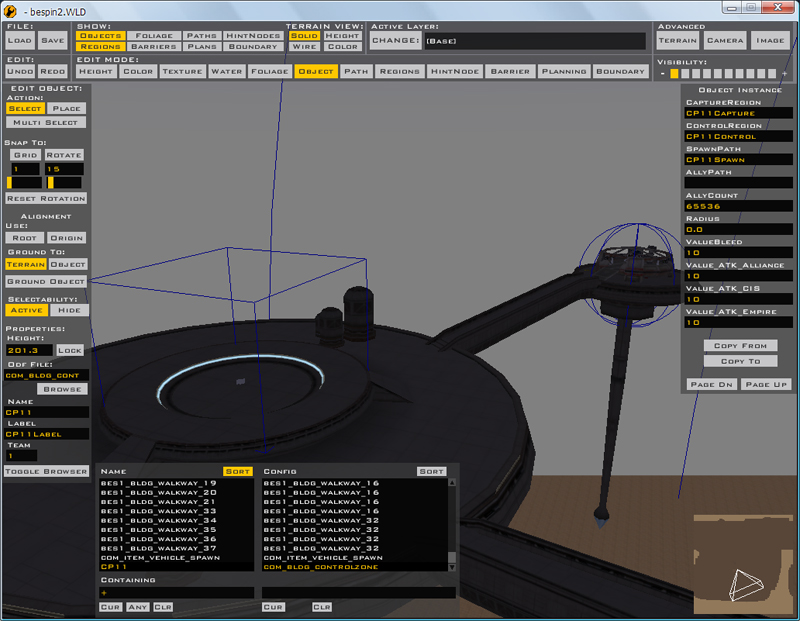This screenshot has width=800, height=621.
Task: Toggle Regions visibility in Show
Action: tap(100, 46)
